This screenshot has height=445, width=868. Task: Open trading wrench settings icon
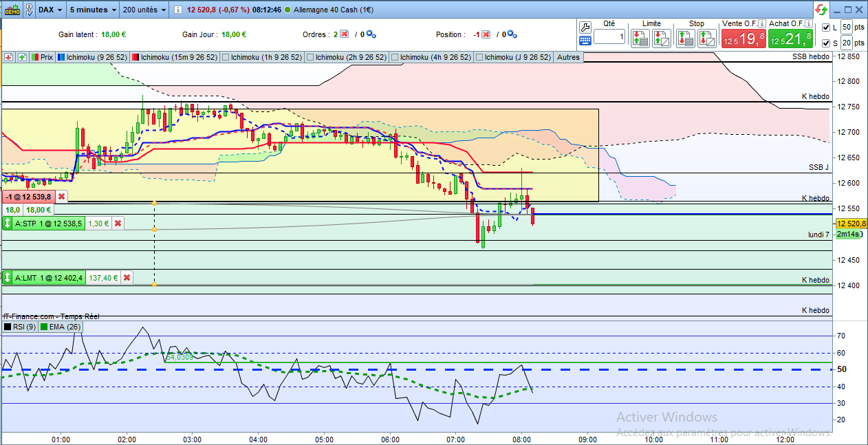pyautogui.click(x=585, y=28)
